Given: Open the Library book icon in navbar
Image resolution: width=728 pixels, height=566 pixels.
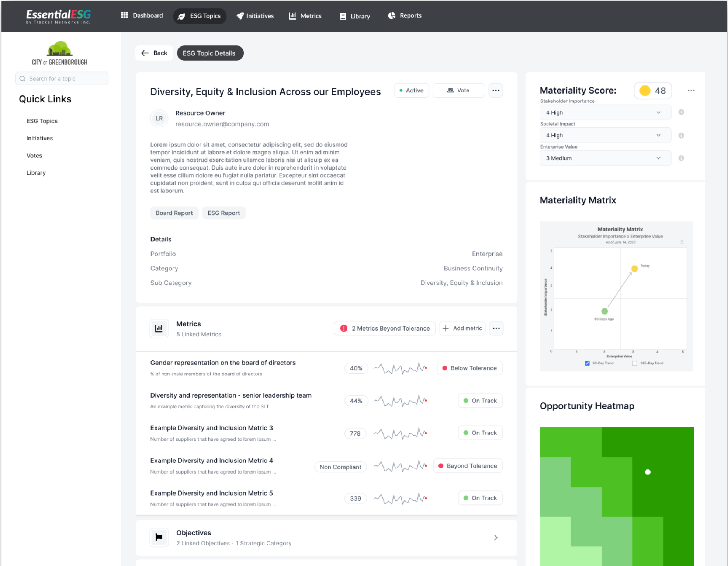Looking at the screenshot, I should [342, 16].
